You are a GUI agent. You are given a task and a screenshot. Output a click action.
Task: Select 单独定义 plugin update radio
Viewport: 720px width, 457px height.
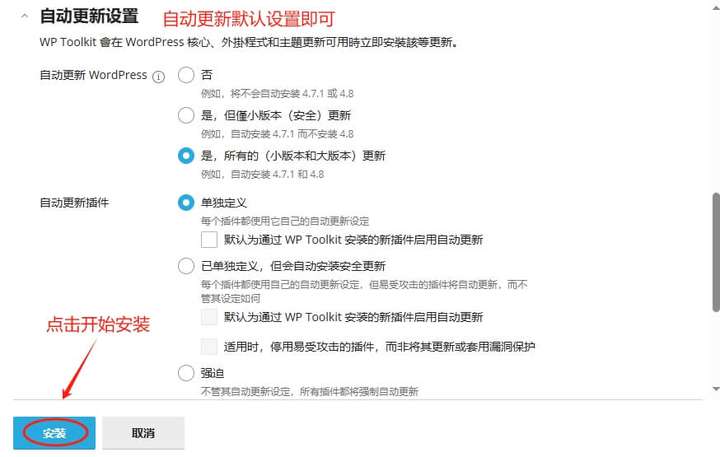186,203
